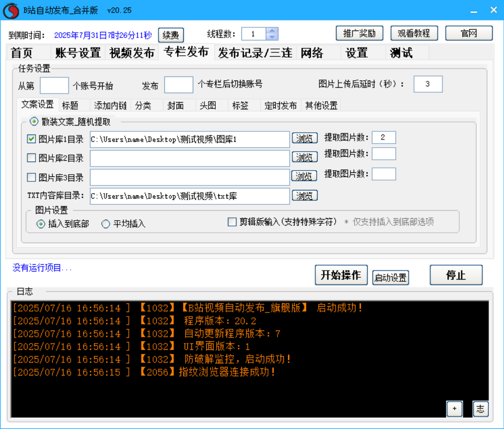The width and height of the screenshot is (504, 429).
Task: Open the 添加内链 sub-tab
Action: point(110,105)
